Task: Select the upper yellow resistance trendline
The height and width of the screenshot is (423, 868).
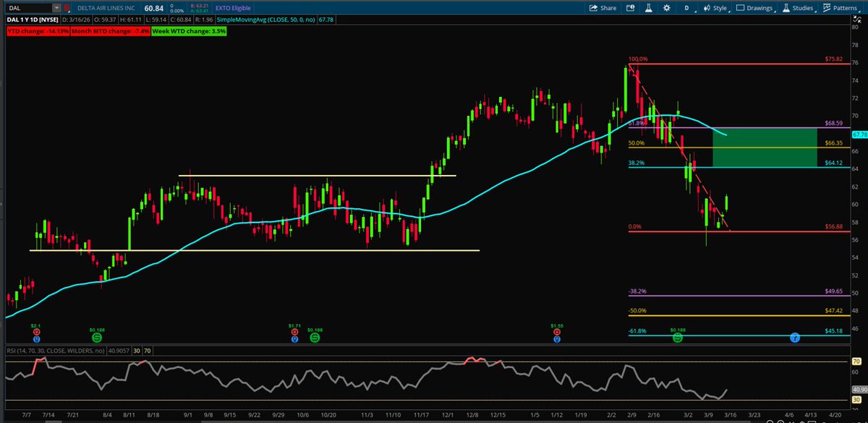Action: tap(318, 175)
